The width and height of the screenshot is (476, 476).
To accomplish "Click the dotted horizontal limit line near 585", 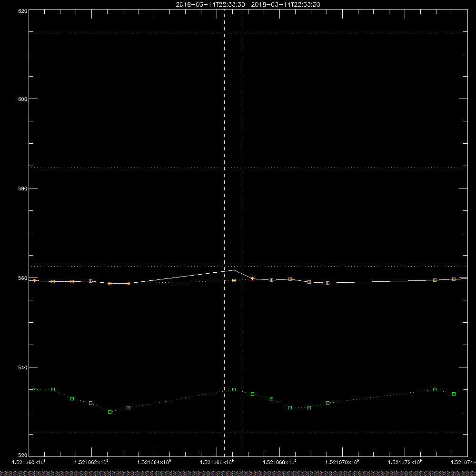I will coord(248,168).
